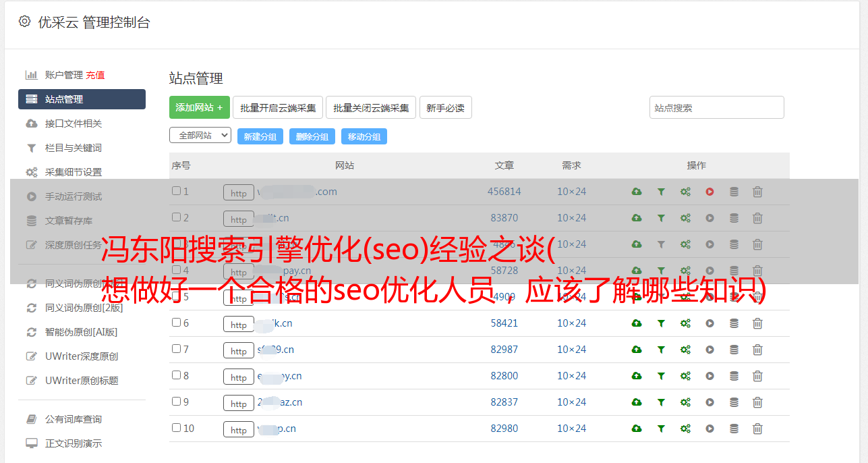Click the 删除分组 button
This screenshot has width=868, height=463.
[312, 136]
